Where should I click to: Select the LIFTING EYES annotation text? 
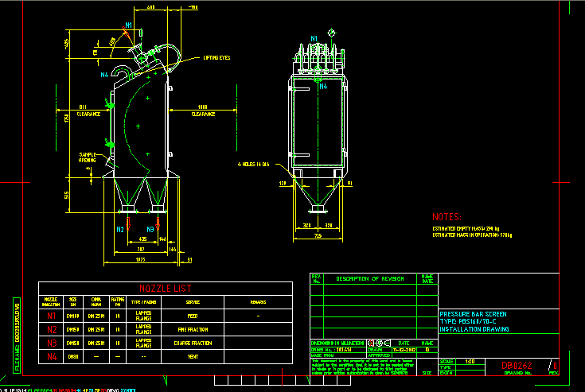click(x=216, y=58)
